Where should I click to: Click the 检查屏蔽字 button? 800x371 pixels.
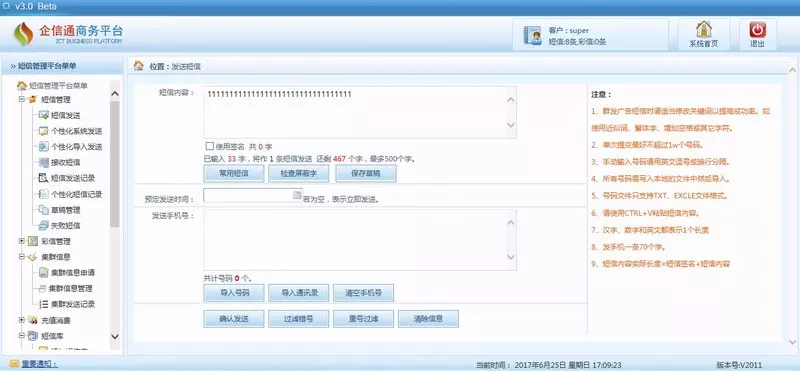[x=298, y=174]
